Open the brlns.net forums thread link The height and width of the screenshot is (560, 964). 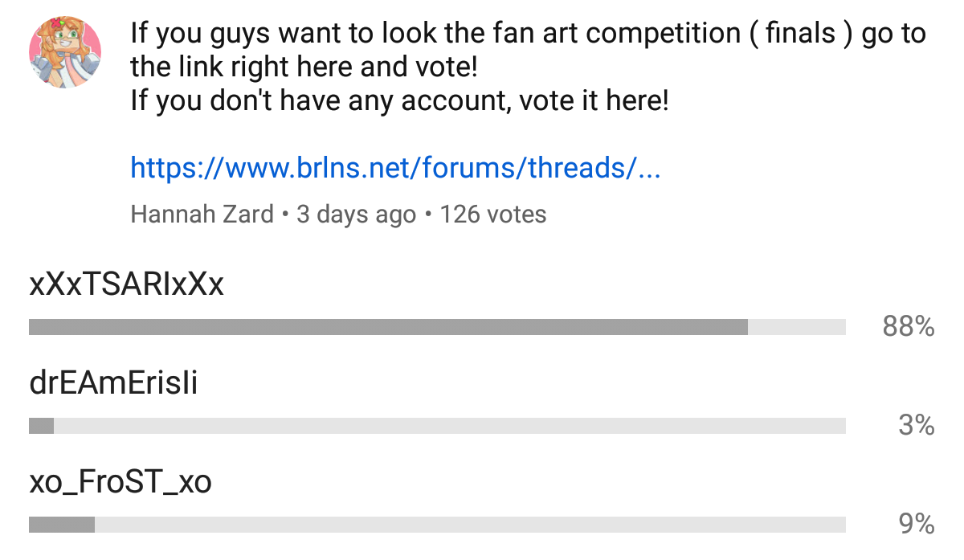pos(395,169)
